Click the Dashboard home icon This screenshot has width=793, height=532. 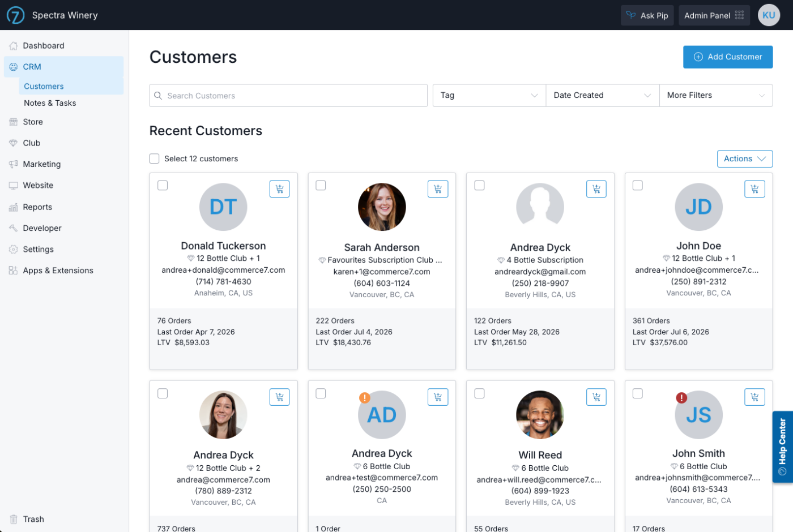click(x=14, y=46)
